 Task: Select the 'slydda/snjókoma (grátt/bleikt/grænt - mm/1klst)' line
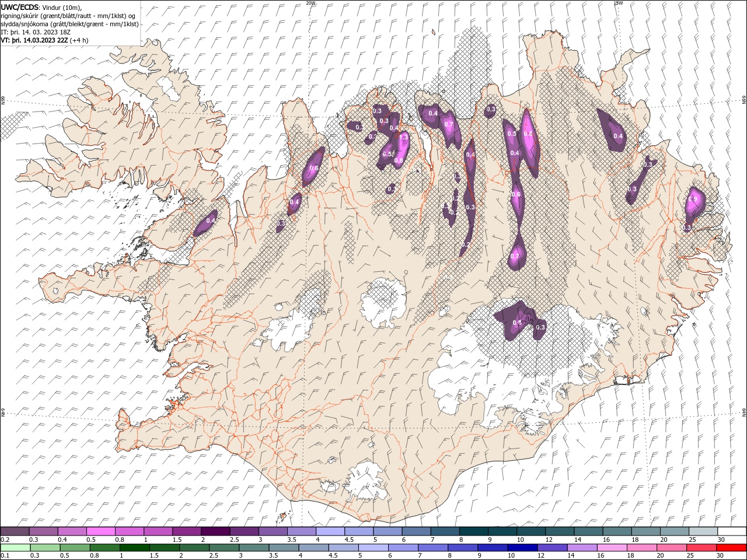point(70,24)
